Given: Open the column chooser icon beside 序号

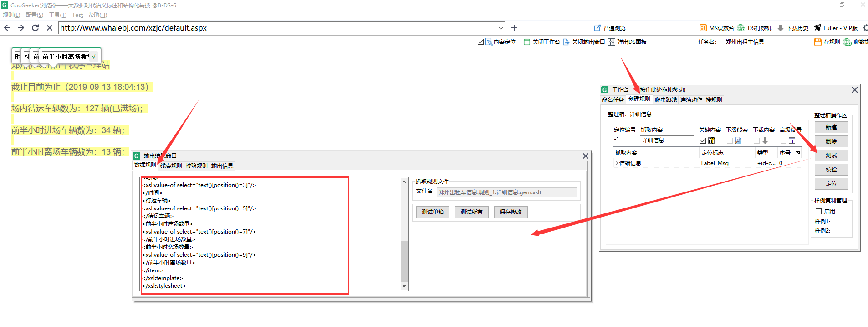Looking at the screenshot, I should (798, 152).
